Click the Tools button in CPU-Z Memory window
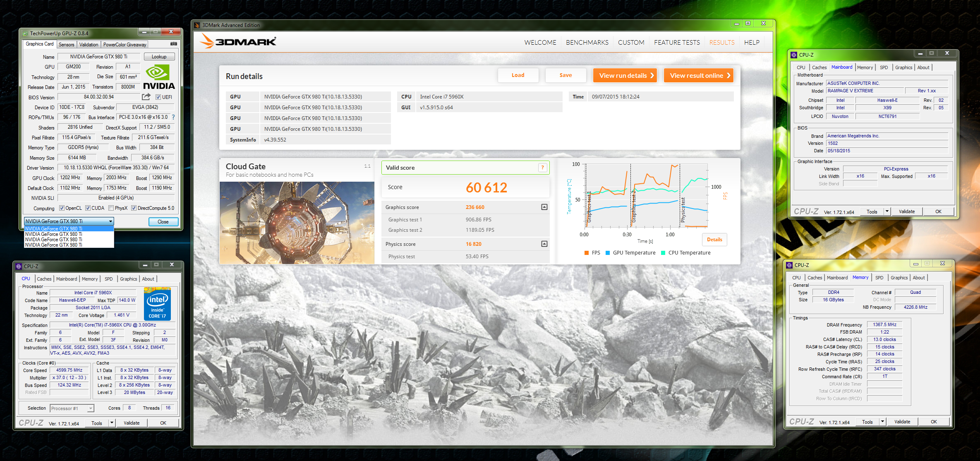This screenshot has width=980, height=461. (867, 422)
